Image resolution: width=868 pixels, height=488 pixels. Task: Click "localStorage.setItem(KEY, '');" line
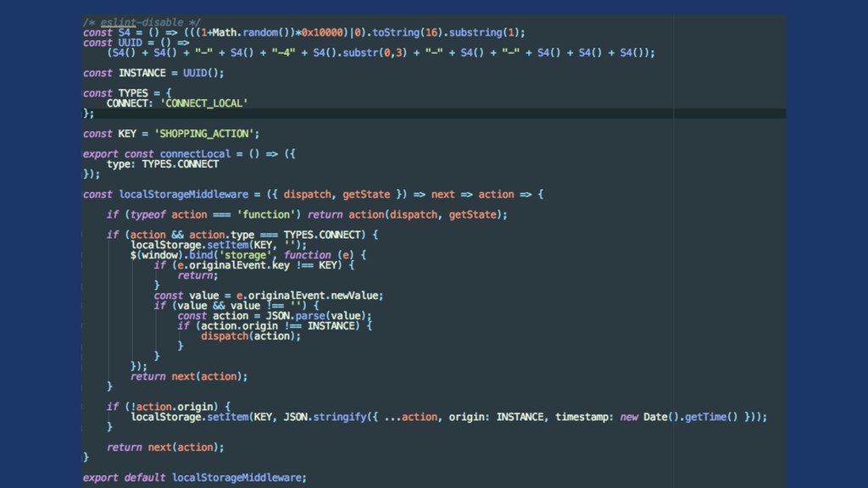click(x=219, y=245)
